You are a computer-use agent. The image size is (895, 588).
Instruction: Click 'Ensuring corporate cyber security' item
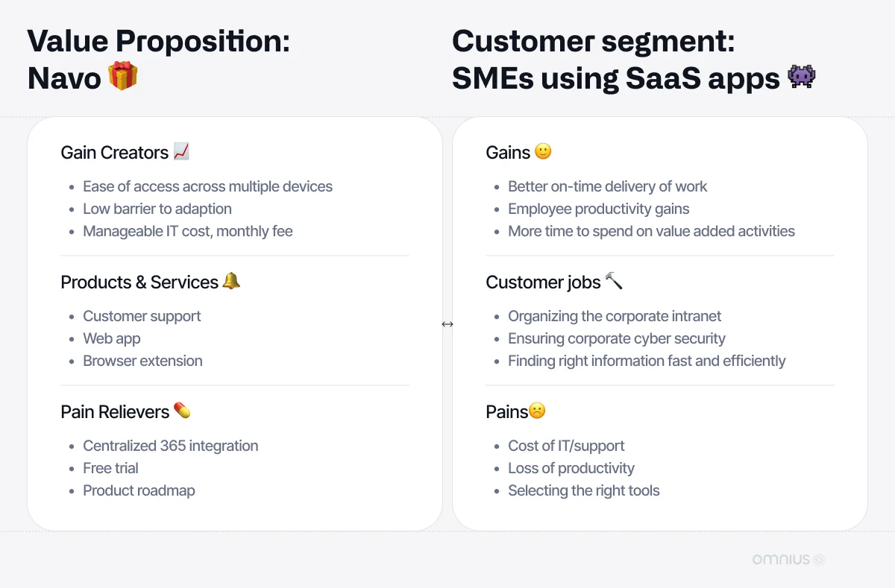click(617, 338)
